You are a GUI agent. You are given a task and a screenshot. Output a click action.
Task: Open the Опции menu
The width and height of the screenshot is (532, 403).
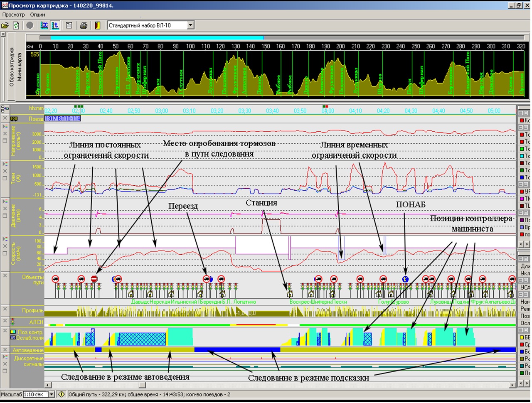coord(37,15)
